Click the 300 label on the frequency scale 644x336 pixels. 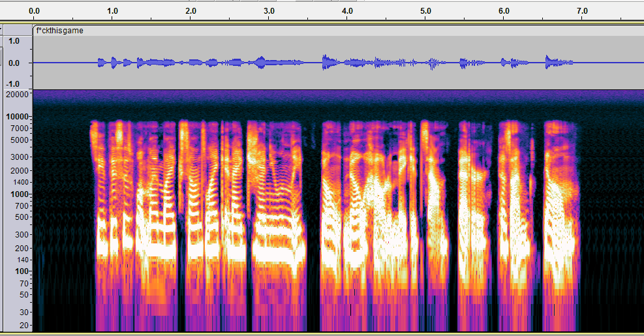22,235
